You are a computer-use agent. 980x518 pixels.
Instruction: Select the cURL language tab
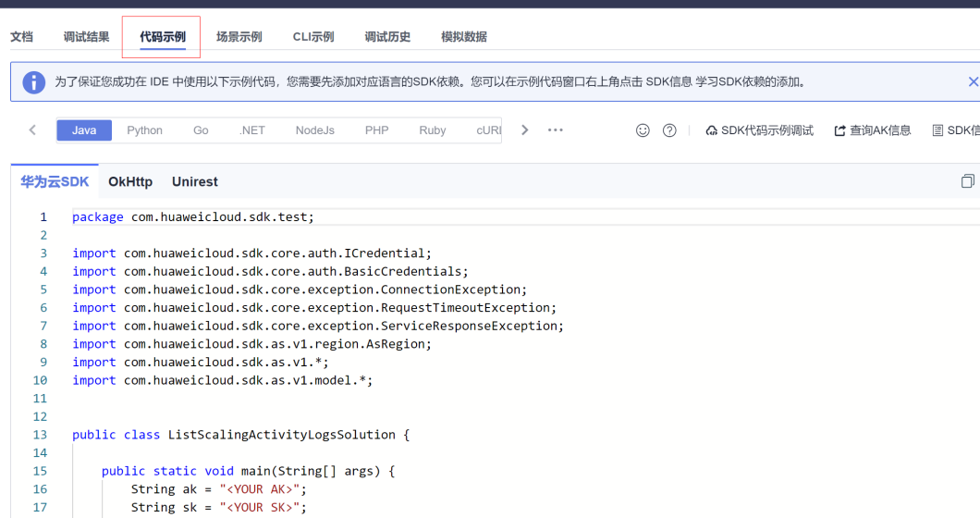488,130
